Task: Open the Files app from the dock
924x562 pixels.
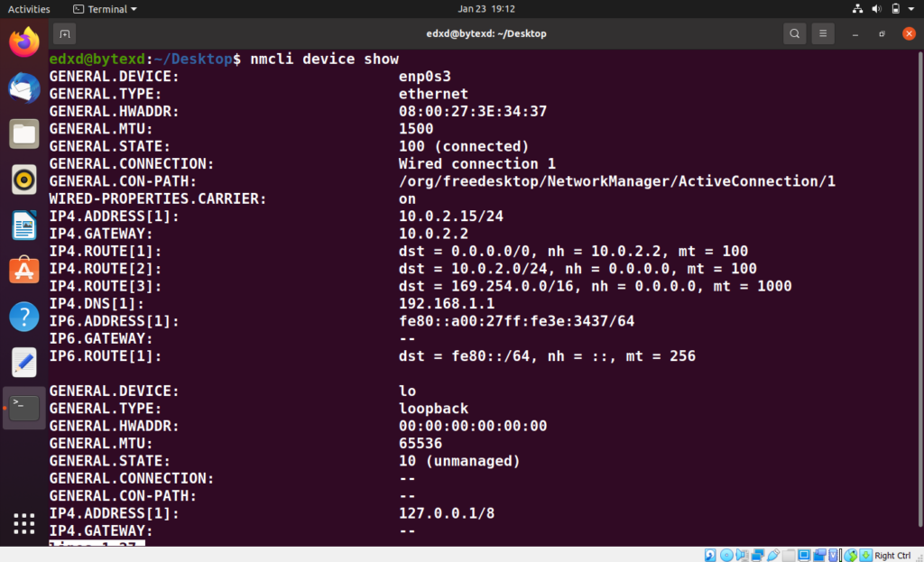Action: [23, 134]
